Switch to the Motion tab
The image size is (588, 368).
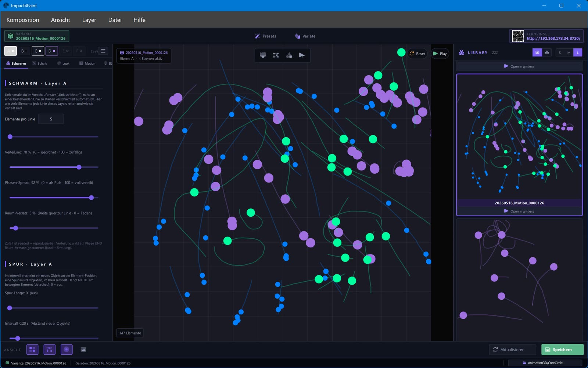[87, 64]
